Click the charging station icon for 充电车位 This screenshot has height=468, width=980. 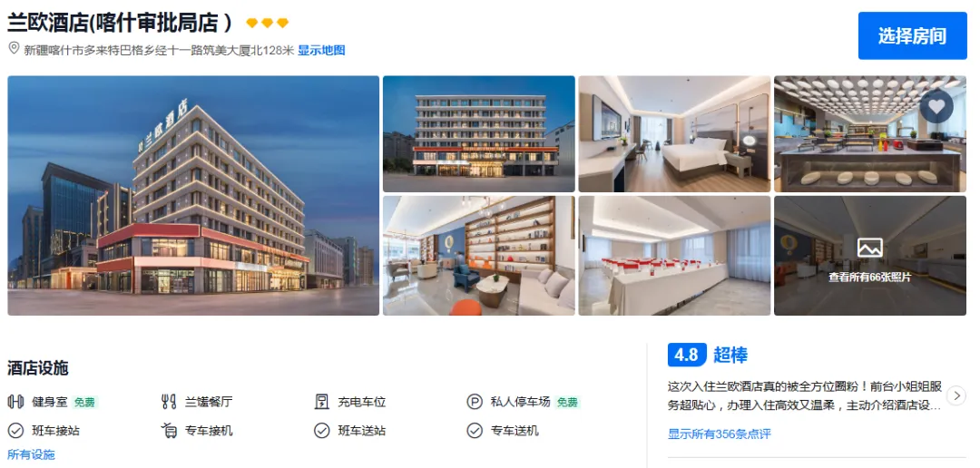pos(322,402)
